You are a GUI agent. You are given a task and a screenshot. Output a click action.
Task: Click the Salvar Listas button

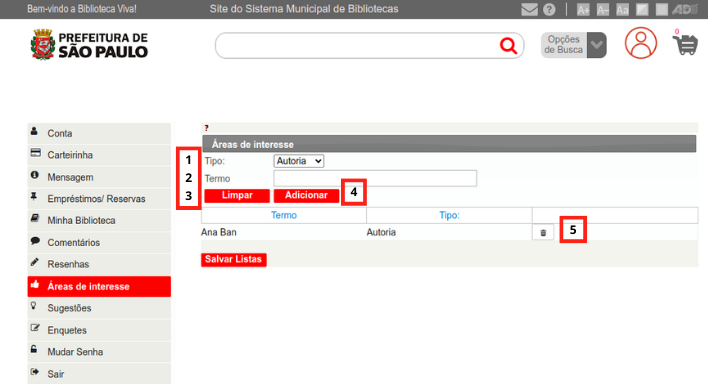click(x=233, y=260)
